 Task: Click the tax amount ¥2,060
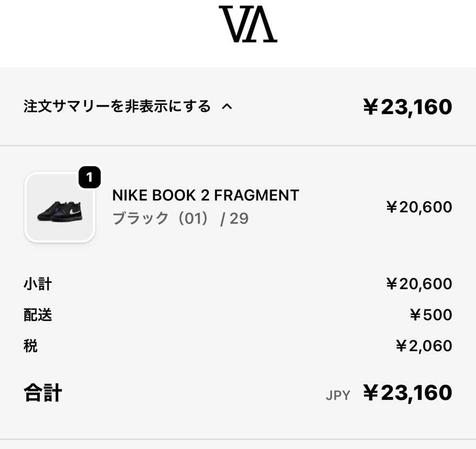[x=423, y=346]
